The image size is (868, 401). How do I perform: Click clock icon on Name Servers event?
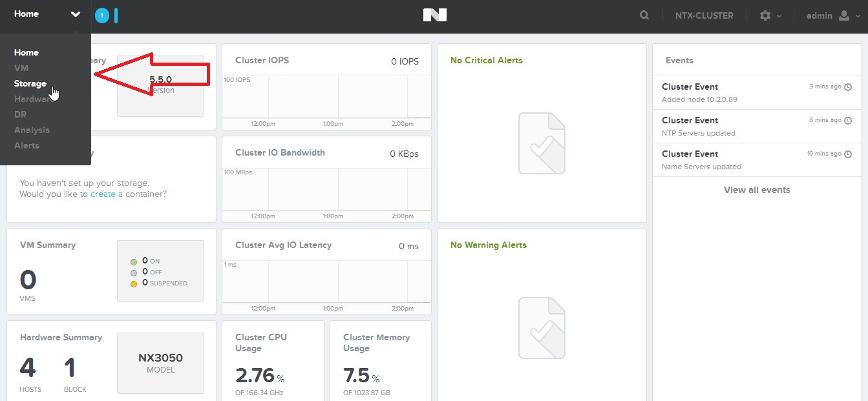[849, 154]
